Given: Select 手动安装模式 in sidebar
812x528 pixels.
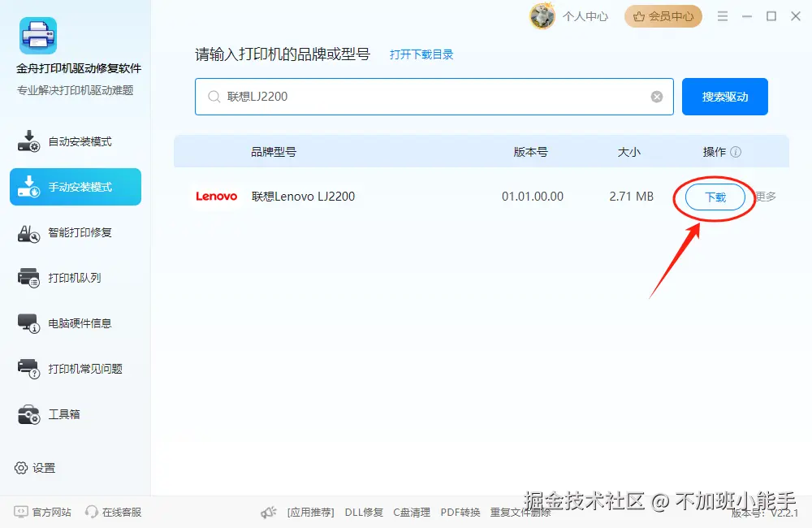Looking at the screenshot, I should 76,187.
